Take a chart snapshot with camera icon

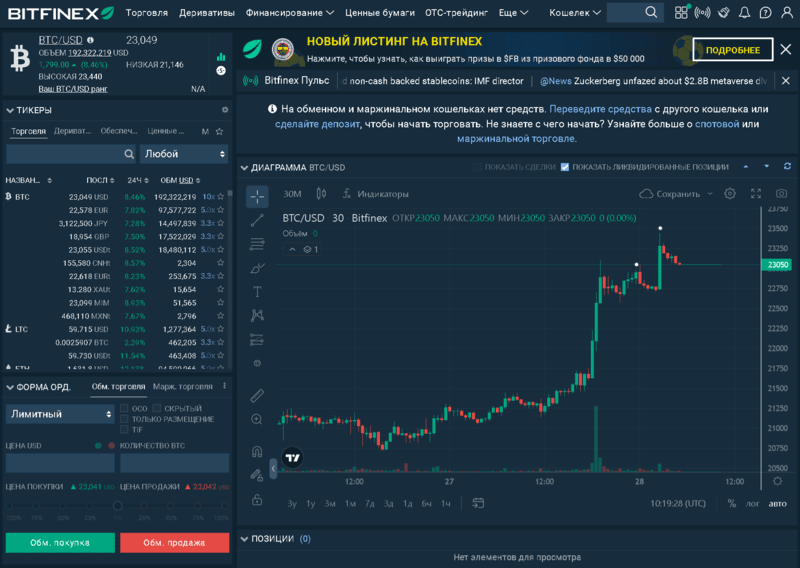click(x=782, y=193)
